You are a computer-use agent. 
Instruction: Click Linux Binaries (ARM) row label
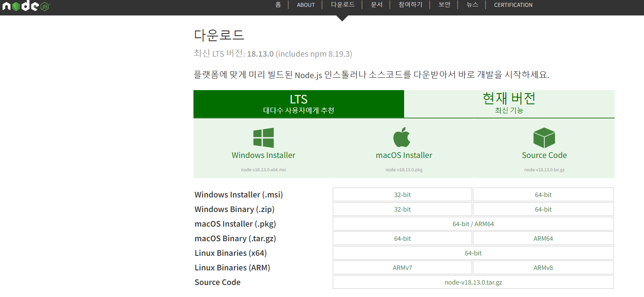(232, 267)
